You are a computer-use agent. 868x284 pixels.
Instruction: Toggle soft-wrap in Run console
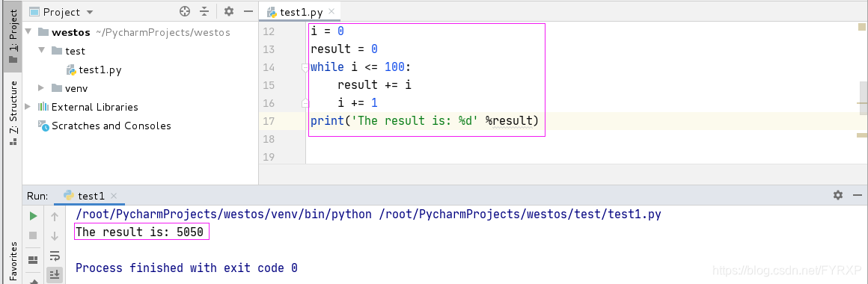54,256
